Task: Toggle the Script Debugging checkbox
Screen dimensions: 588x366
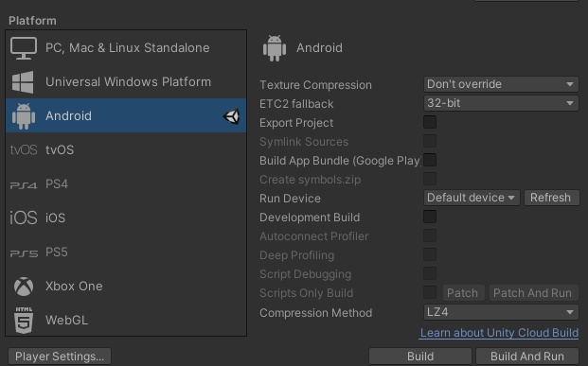Action: pos(430,273)
